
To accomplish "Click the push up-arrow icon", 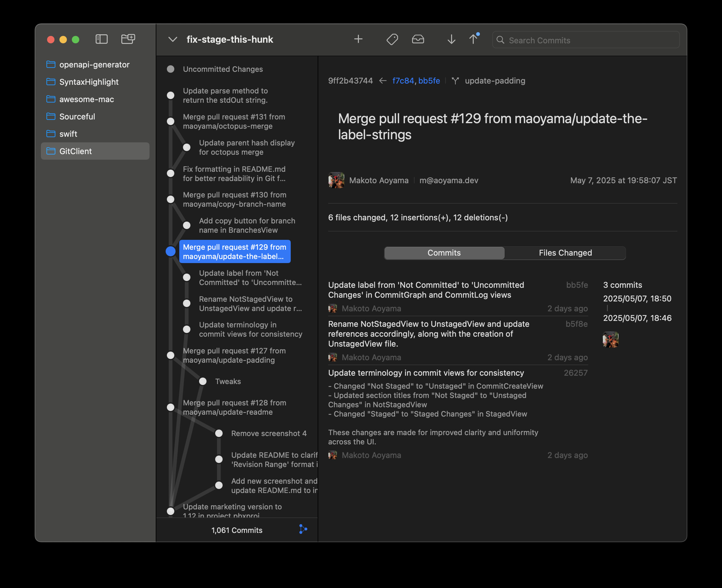I will click(x=473, y=39).
